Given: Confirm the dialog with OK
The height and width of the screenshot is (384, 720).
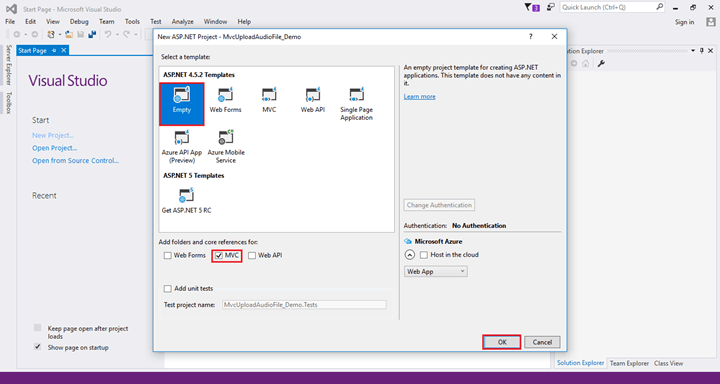Looking at the screenshot, I should tap(502, 342).
